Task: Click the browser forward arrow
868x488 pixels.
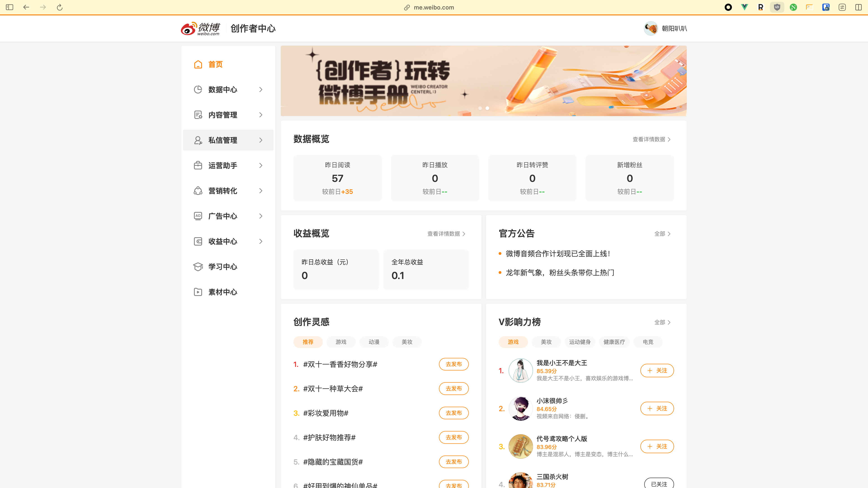Action: click(x=43, y=7)
